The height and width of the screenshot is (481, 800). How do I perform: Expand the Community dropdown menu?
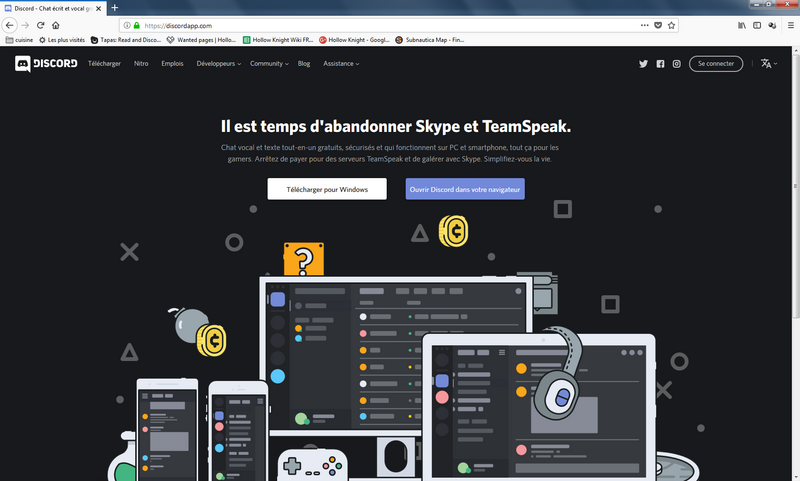(x=269, y=64)
